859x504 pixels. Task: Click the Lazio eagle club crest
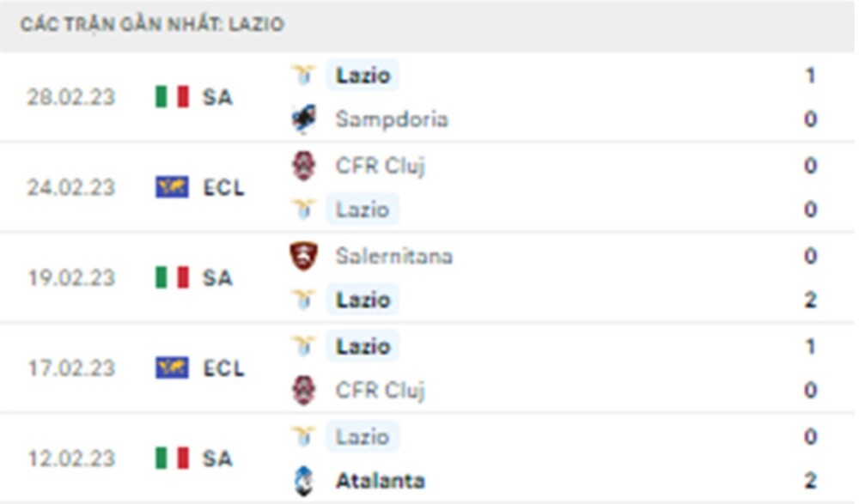point(304,75)
